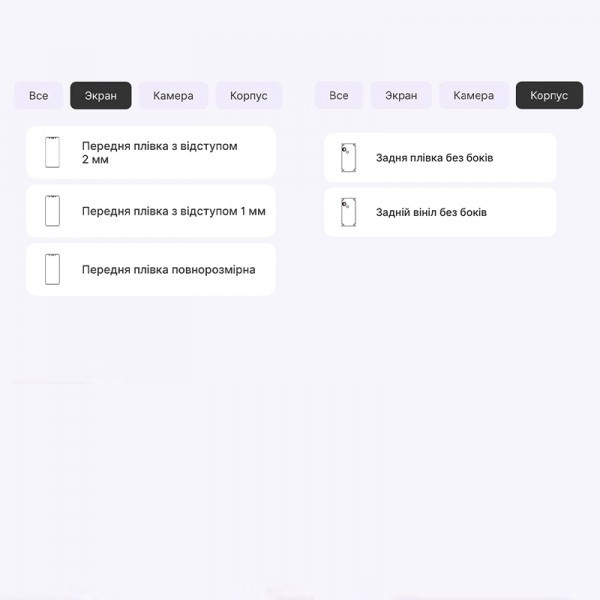Choose Задня плівка без боків option

(x=434, y=158)
